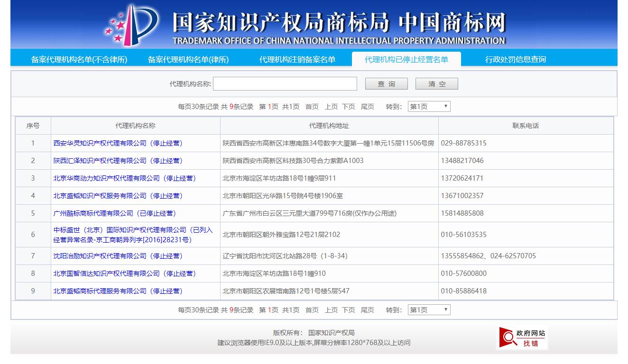Switch to the 代理机构注销备案名单 tab
The height and width of the screenshot is (364, 628).
(x=297, y=59)
